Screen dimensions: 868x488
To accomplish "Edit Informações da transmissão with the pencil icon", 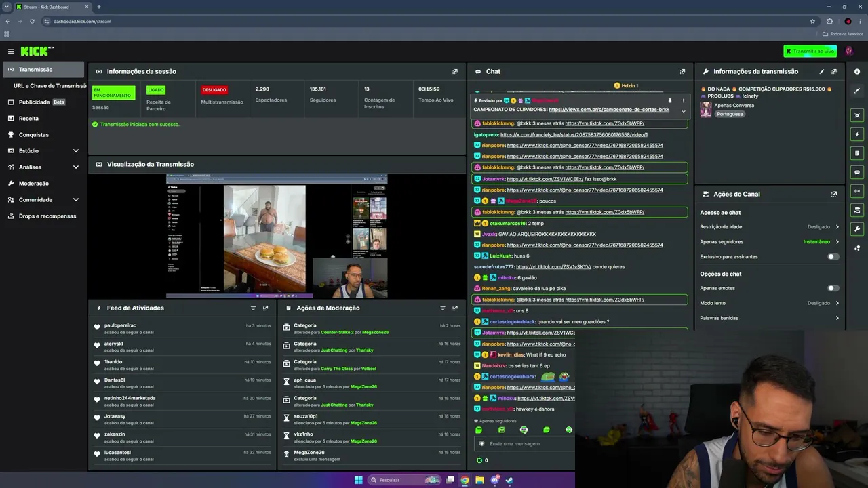I will (x=822, y=71).
